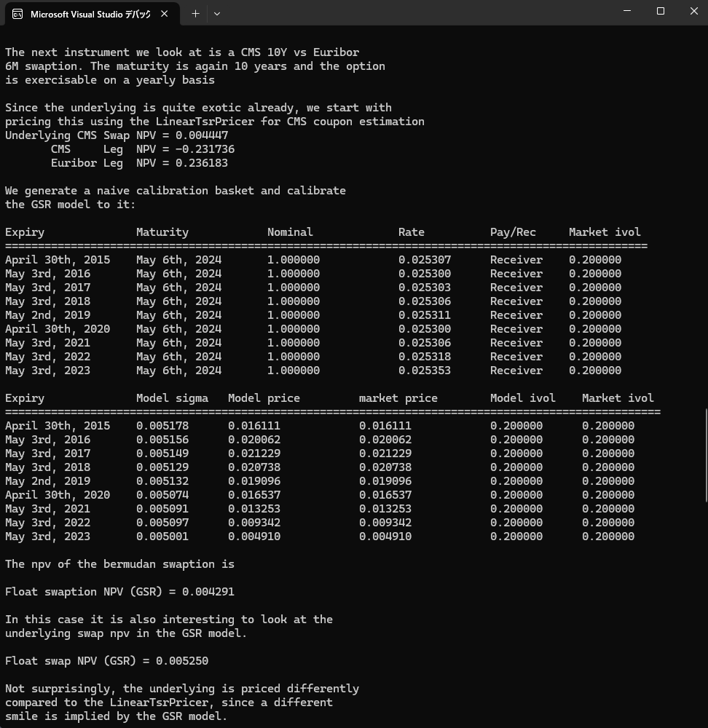
Task: Click the 'May 2nd, 2019' expiry in first table
Action: [48, 315]
